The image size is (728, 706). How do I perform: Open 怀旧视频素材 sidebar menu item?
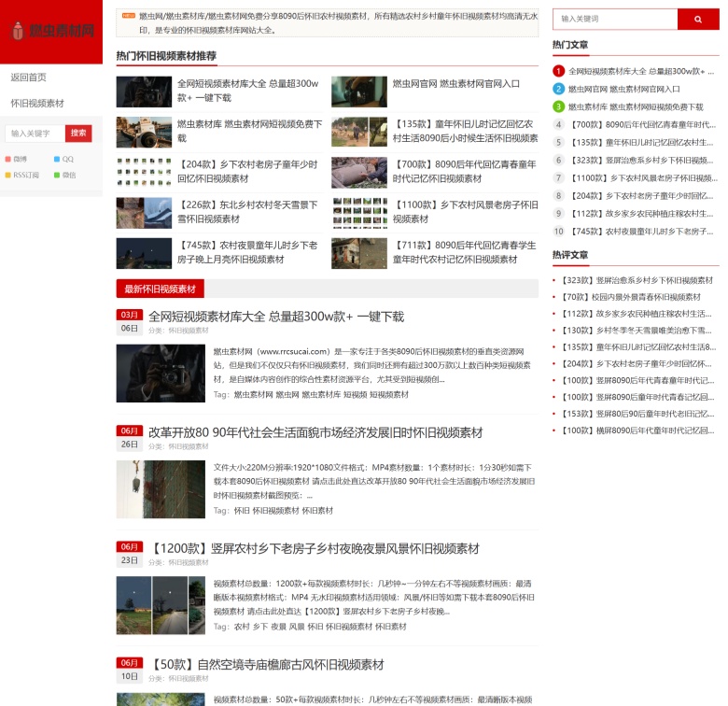(37, 103)
